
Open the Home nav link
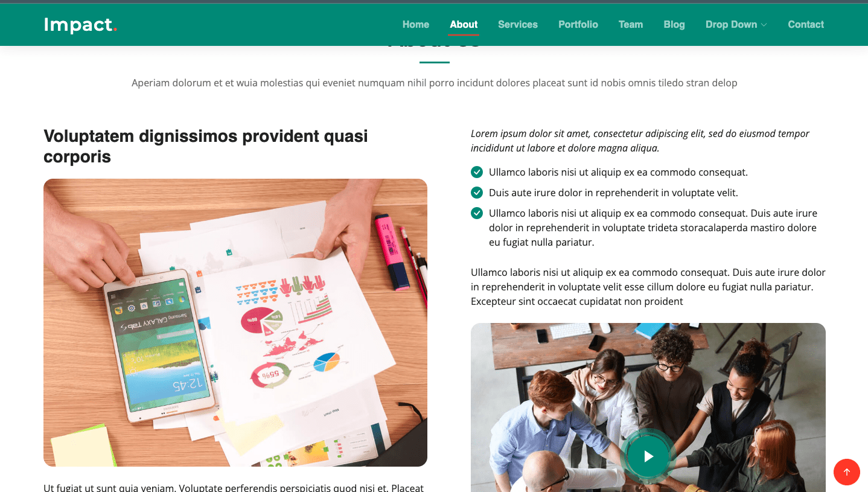click(416, 24)
